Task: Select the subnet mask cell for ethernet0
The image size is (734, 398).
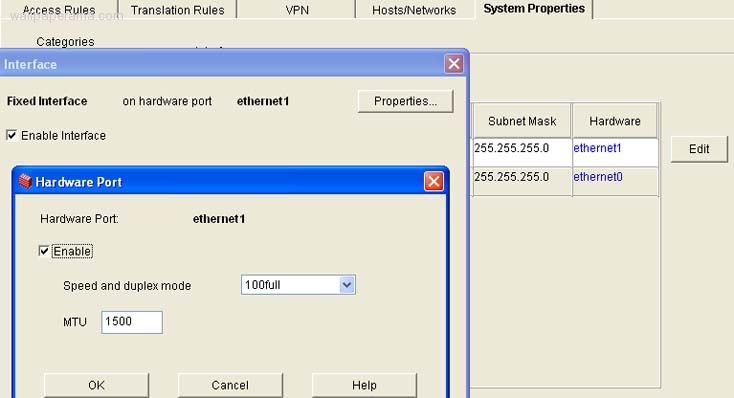Action: pyautogui.click(x=522, y=181)
